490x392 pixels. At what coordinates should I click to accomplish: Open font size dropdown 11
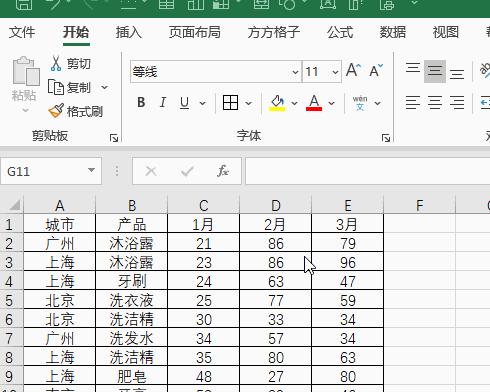[x=335, y=72]
